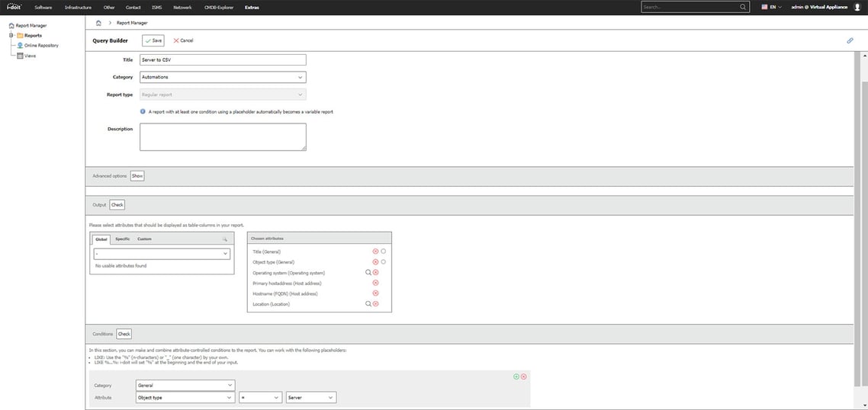Open the Extras menu
The width and height of the screenshot is (868, 410).
coord(252,8)
